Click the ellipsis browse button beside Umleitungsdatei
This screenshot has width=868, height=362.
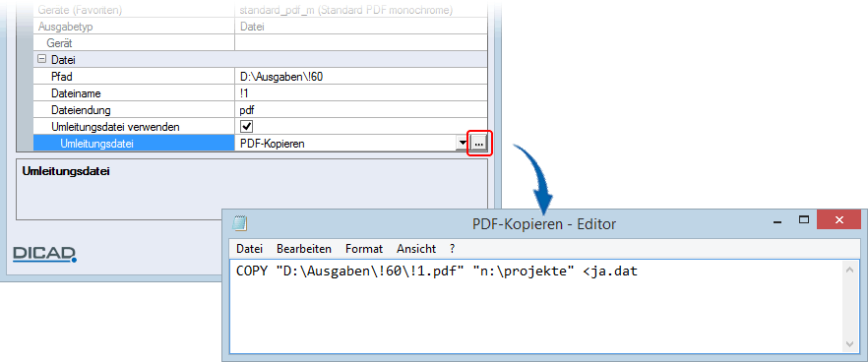tap(479, 144)
